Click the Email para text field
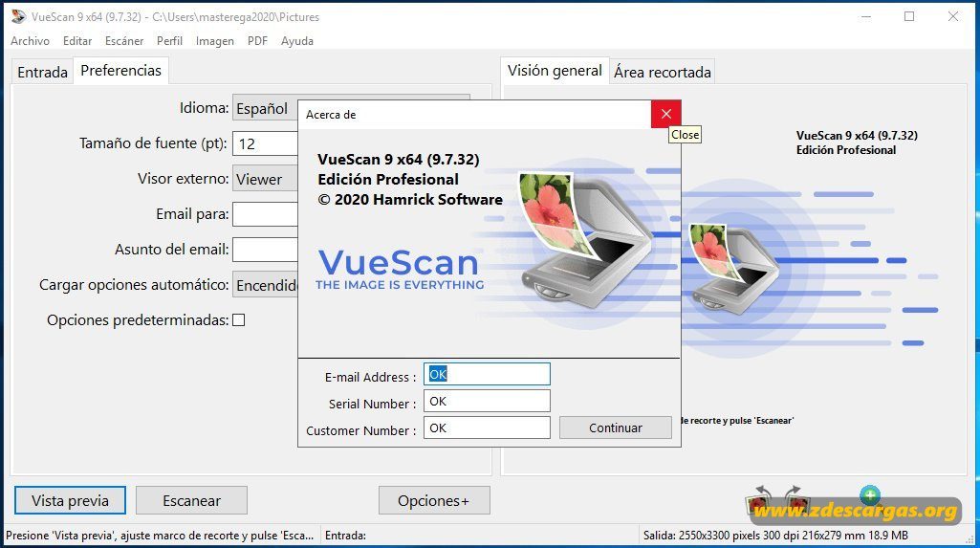Image resolution: width=980 pixels, height=548 pixels. pyautogui.click(x=265, y=214)
